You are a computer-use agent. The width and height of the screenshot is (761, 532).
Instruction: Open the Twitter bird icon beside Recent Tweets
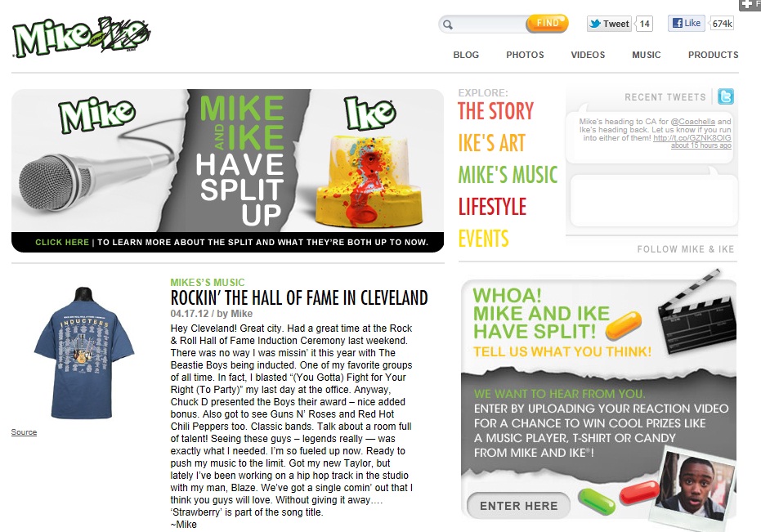[726, 96]
